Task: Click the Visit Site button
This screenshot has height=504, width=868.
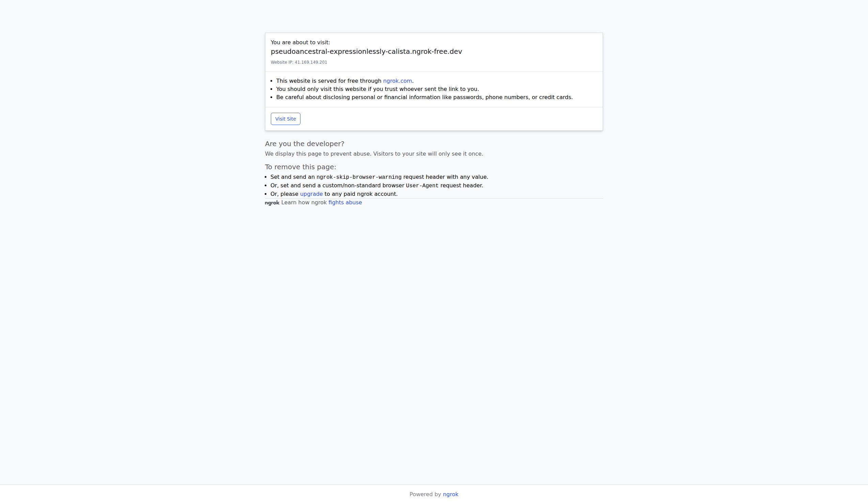Action: (x=285, y=119)
